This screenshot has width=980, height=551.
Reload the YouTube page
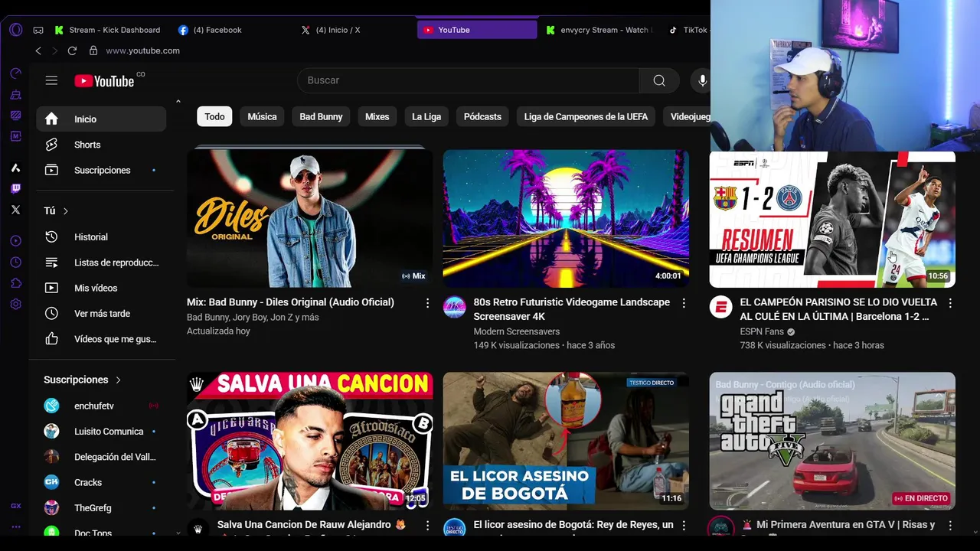[x=72, y=51]
